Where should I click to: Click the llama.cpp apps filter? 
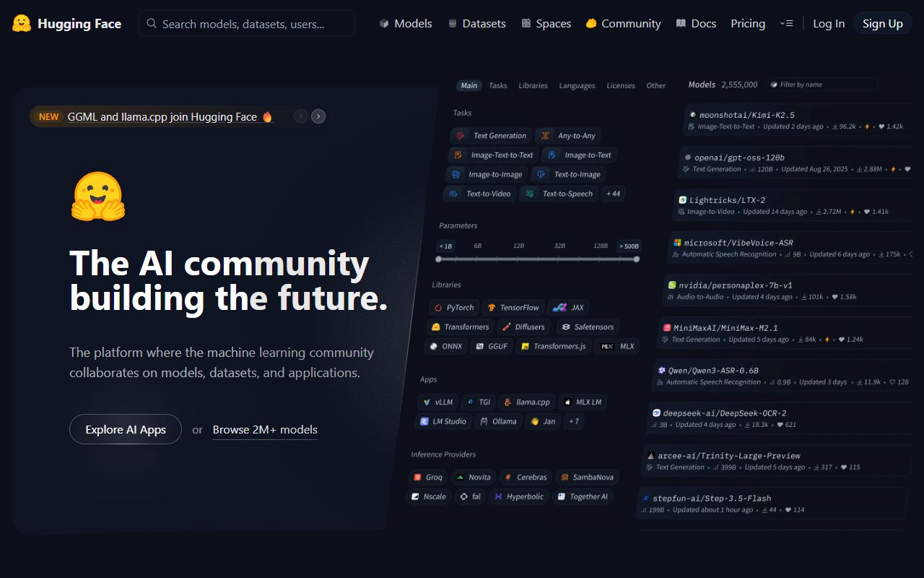click(x=526, y=402)
